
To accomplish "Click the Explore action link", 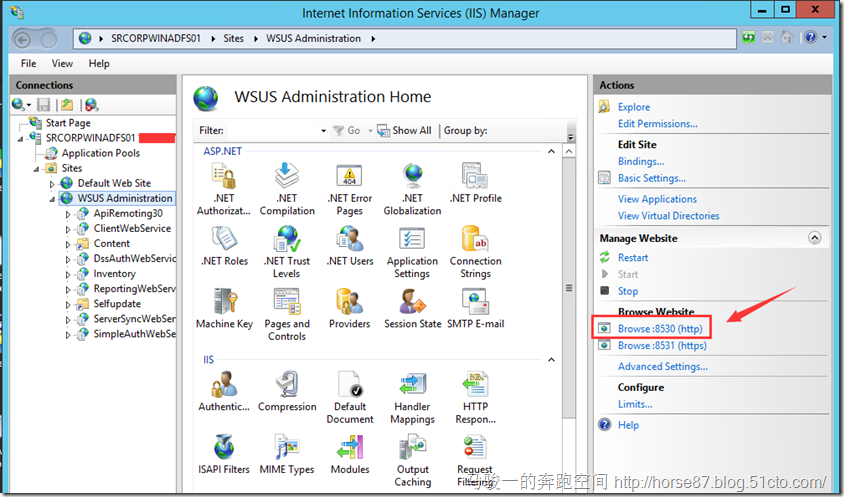I will pyautogui.click(x=634, y=107).
